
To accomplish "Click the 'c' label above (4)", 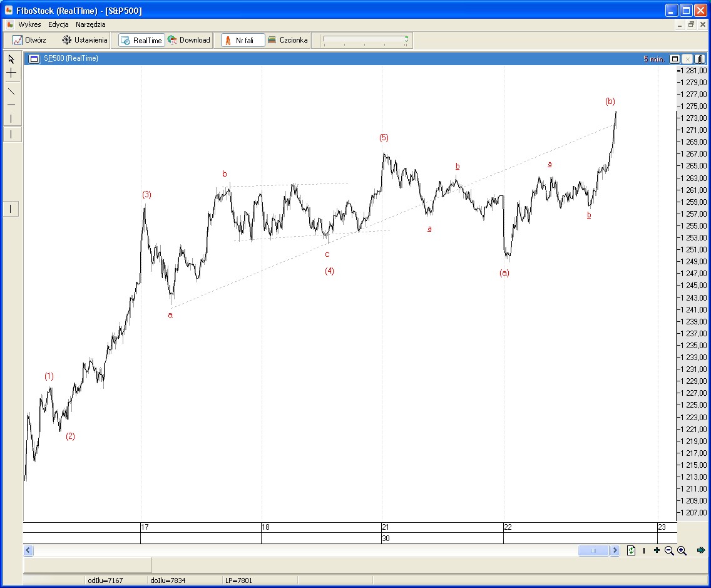I will point(327,254).
